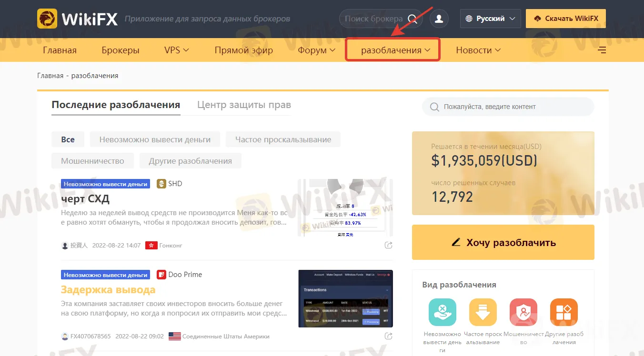The height and width of the screenshot is (356, 644).
Task: Click the Другие разоблачения category icon
Action: (564, 312)
